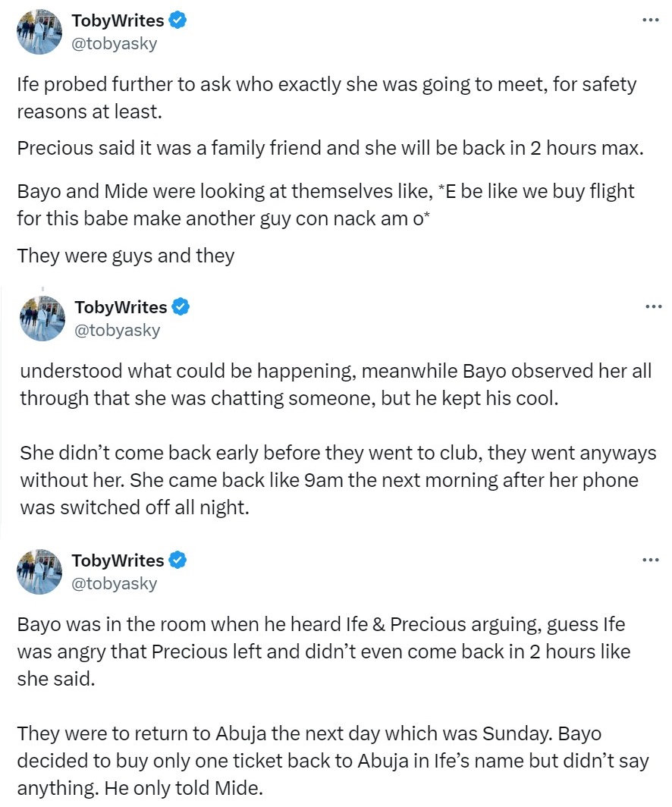Click TobyWrites name above 'Bayo was in the room'

tap(118, 561)
